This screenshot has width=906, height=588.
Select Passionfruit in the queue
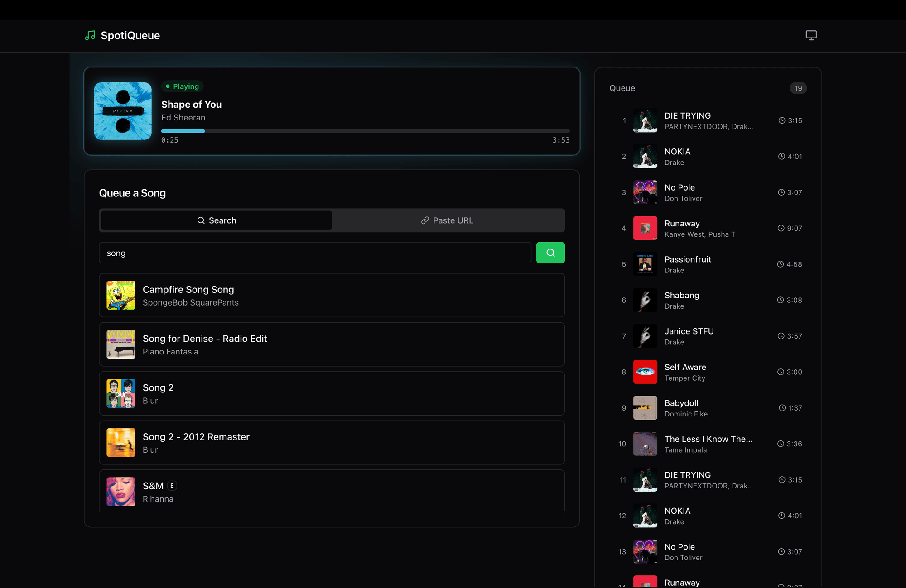click(708, 264)
